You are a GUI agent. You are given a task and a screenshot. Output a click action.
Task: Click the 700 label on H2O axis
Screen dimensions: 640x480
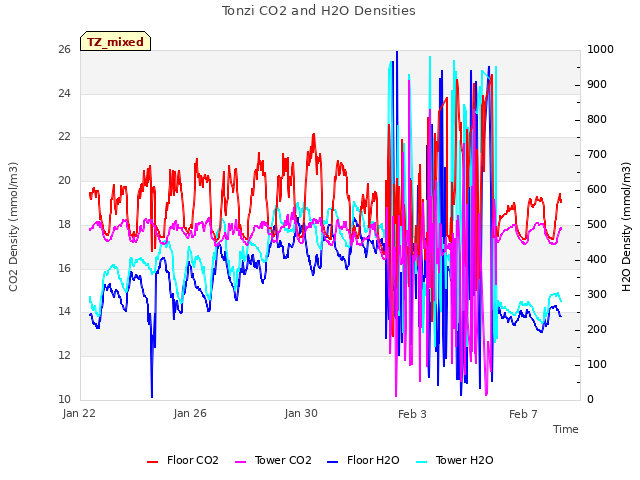point(597,155)
